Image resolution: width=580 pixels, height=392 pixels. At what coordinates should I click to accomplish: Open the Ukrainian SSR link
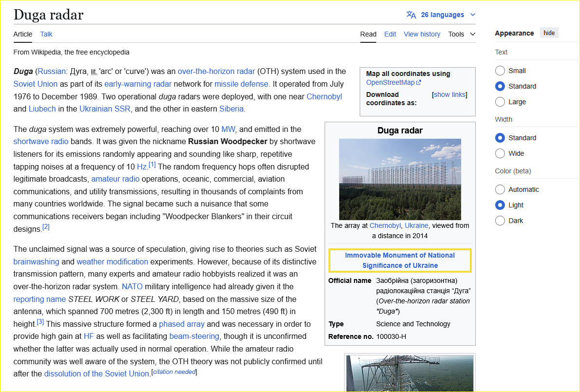point(105,109)
